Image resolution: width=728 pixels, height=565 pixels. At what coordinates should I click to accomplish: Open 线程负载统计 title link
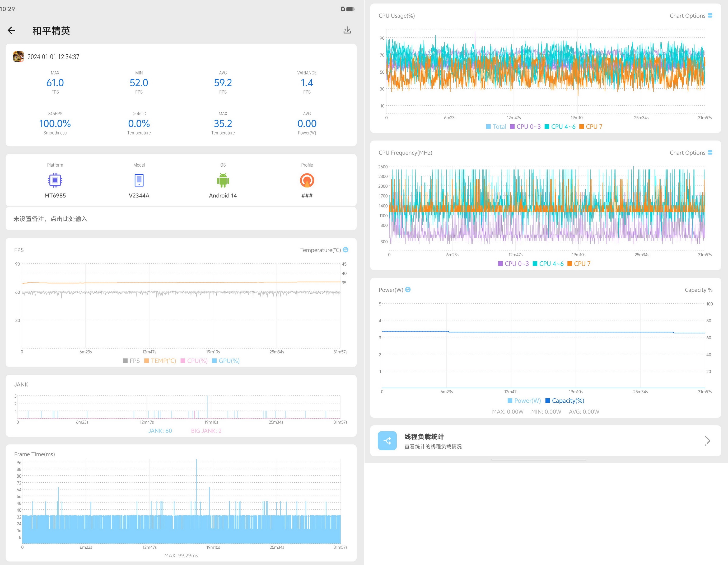(424, 437)
